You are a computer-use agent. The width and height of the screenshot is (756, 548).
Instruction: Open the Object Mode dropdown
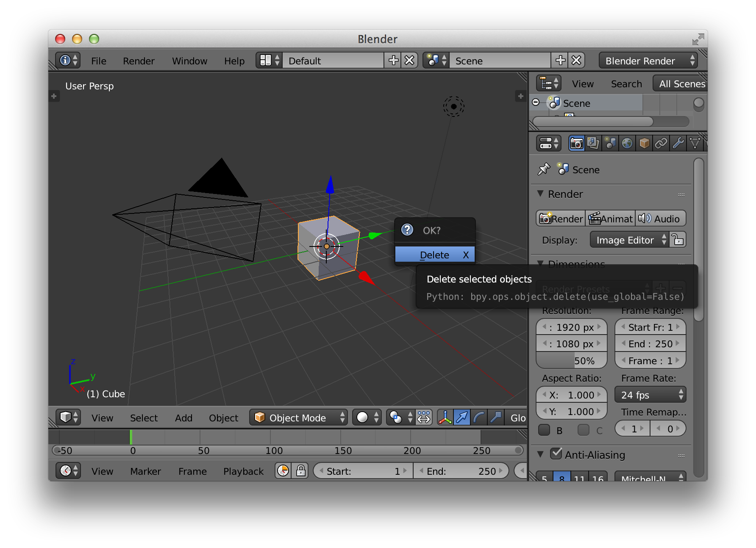point(298,418)
